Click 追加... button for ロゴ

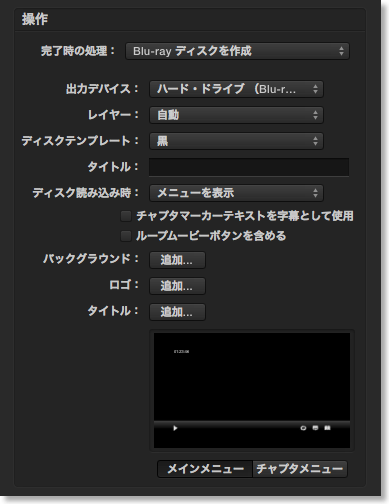tap(177, 286)
